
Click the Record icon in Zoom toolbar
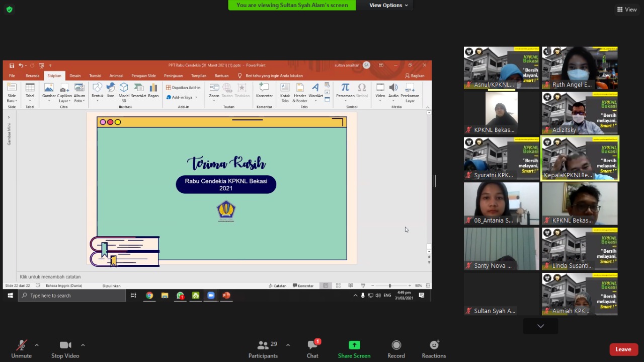396,345
